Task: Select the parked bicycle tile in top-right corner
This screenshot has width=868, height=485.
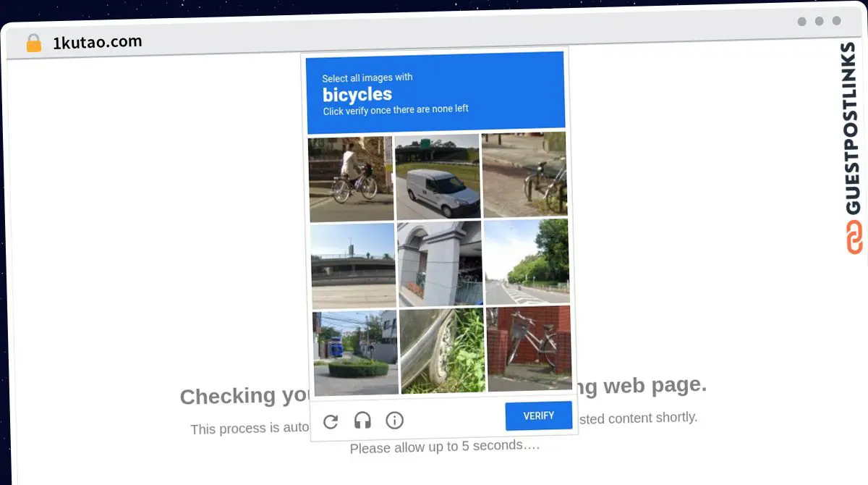Action: point(524,174)
